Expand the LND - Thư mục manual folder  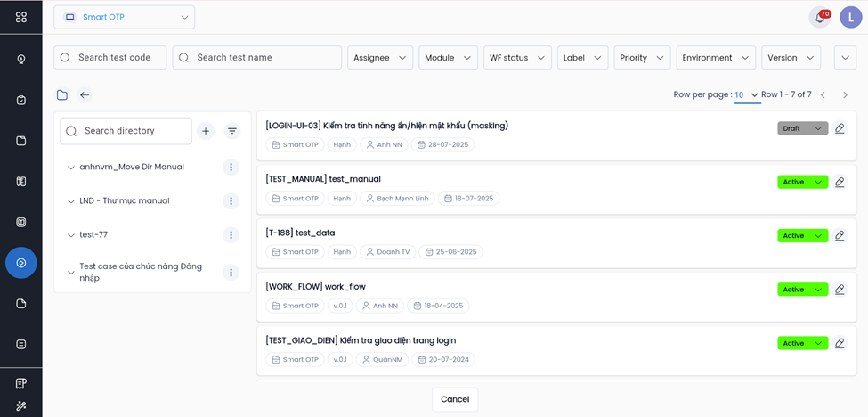tap(71, 201)
